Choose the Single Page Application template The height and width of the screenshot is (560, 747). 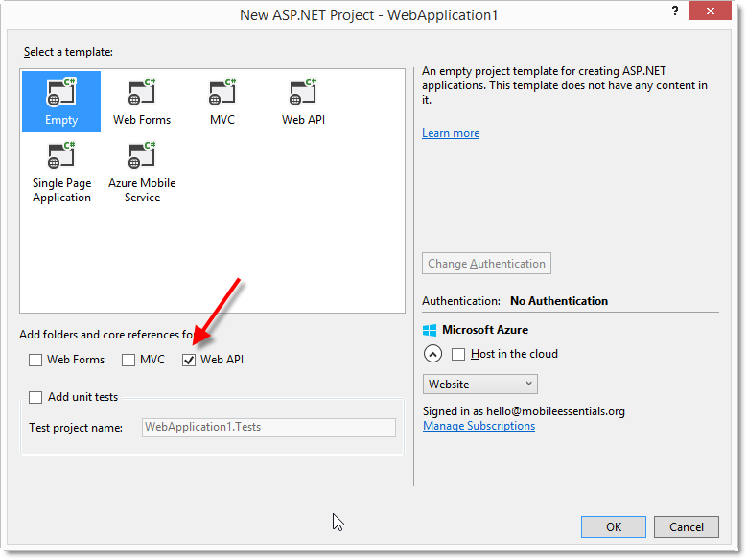pos(61,172)
